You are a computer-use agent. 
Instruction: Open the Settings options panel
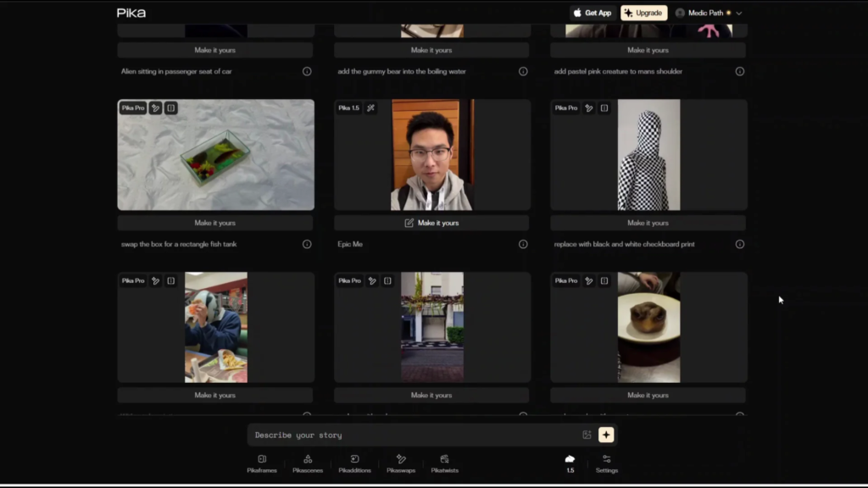(x=606, y=463)
